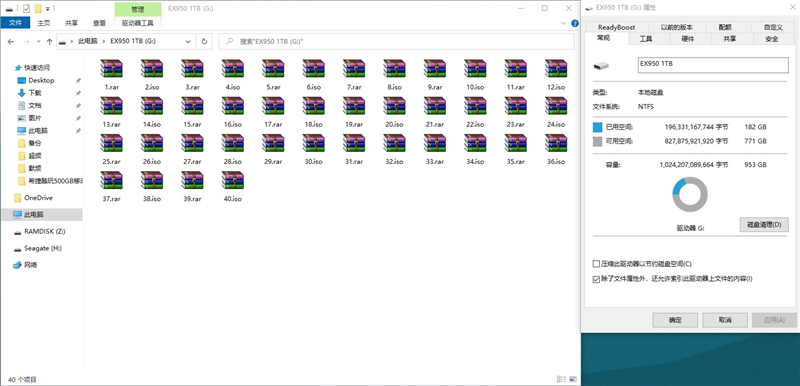Switch to details view layout icon
The width and height of the screenshot is (800, 386).
click(560, 379)
